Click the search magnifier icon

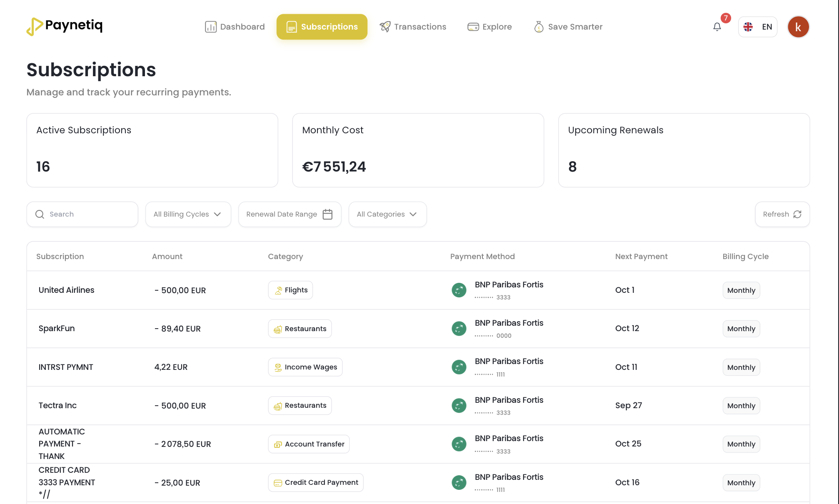[x=40, y=214]
